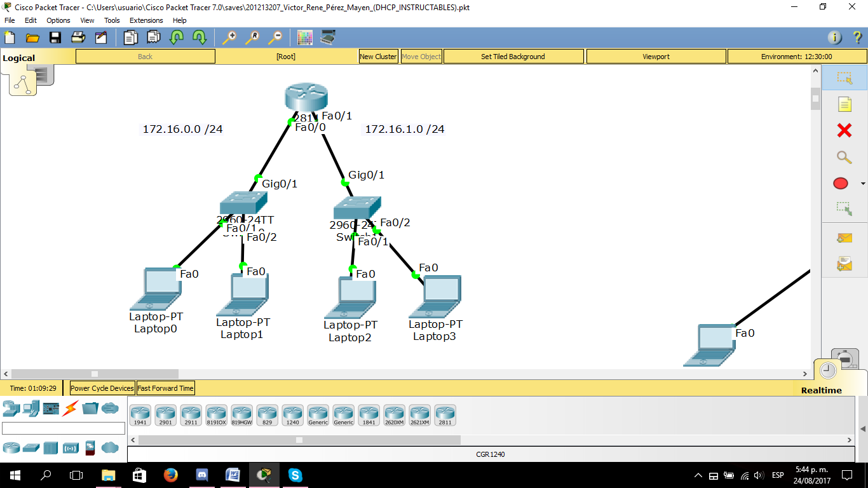Choose Switches subcategory icon

click(31, 448)
